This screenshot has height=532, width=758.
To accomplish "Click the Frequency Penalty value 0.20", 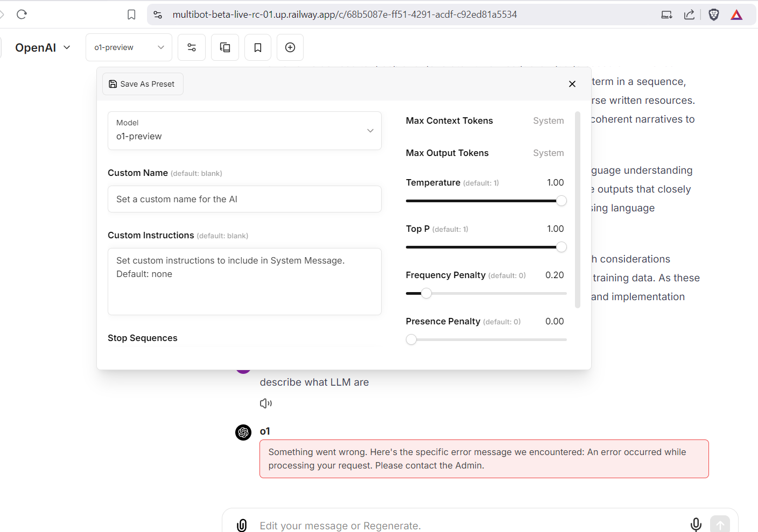I will tap(555, 275).
